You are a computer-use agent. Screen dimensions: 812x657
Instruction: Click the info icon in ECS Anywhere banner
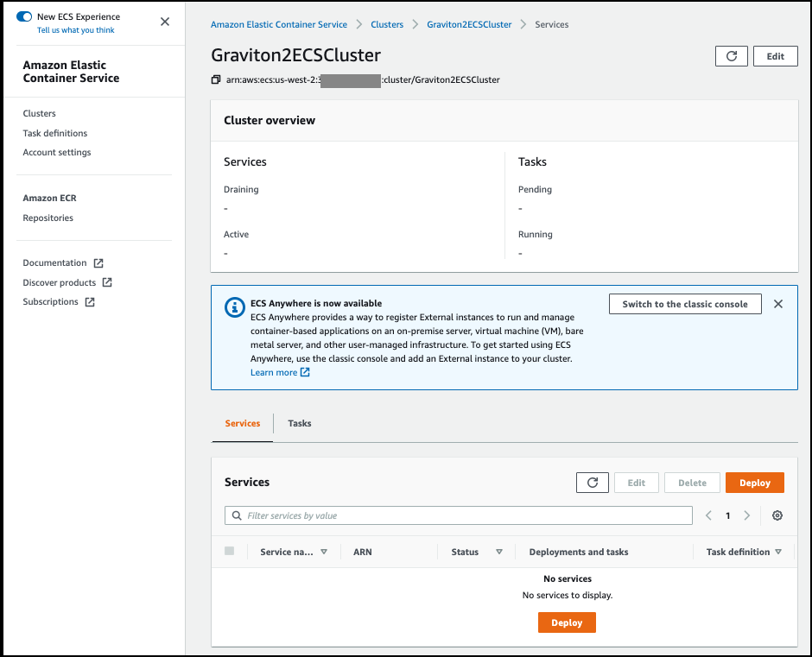[235, 307]
